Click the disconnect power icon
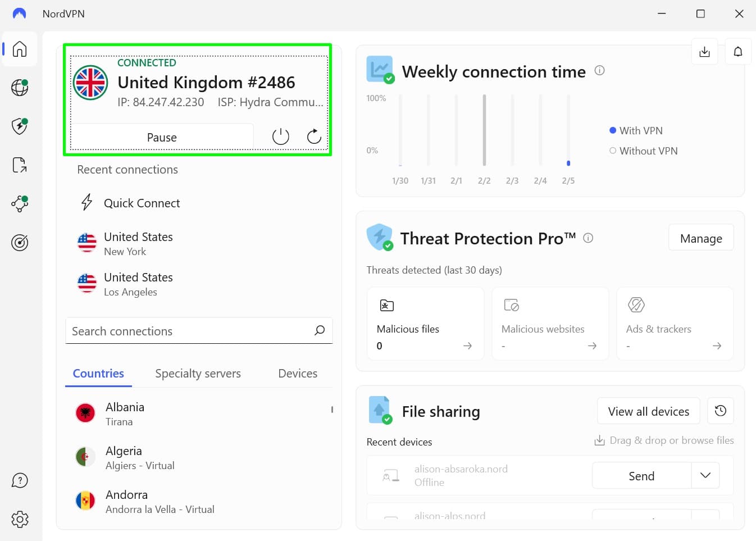 pyautogui.click(x=280, y=137)
